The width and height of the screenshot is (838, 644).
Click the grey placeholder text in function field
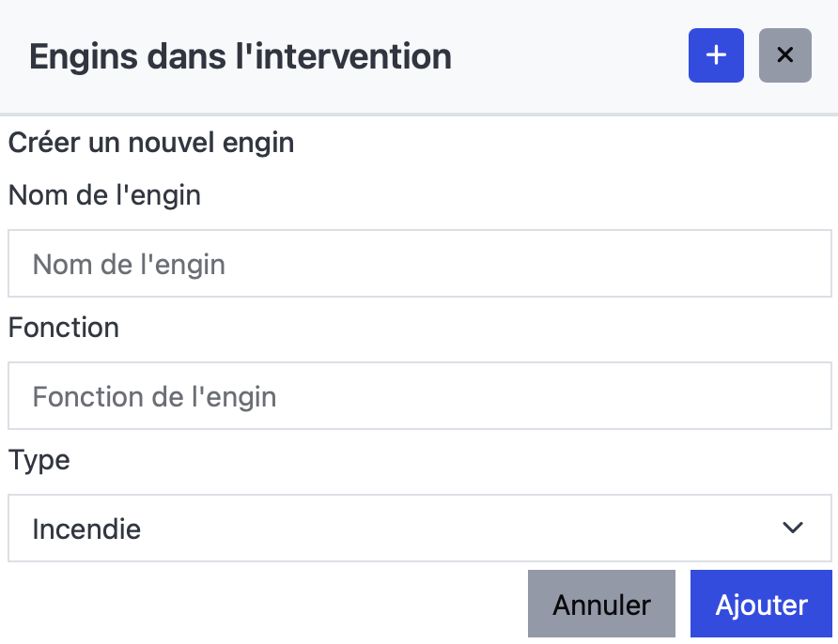pos(154,397)
